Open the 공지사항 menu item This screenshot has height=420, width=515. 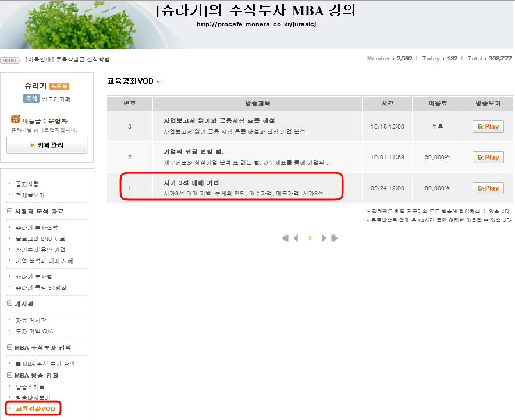[27, 184]
